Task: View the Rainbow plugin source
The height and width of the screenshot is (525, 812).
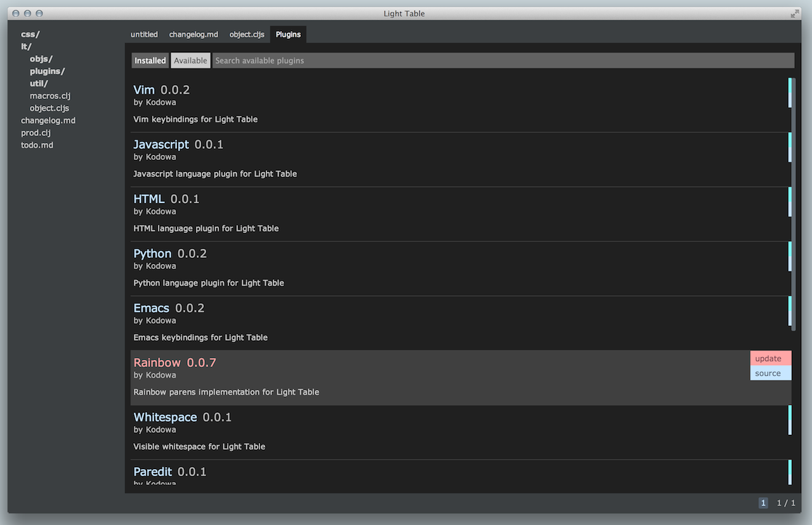Action: pyautogui.click(x=770, y=373)
